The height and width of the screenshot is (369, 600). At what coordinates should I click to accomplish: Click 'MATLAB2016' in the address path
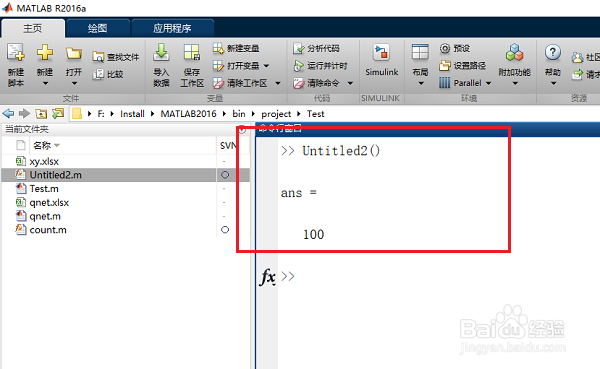tap(188, 114)
